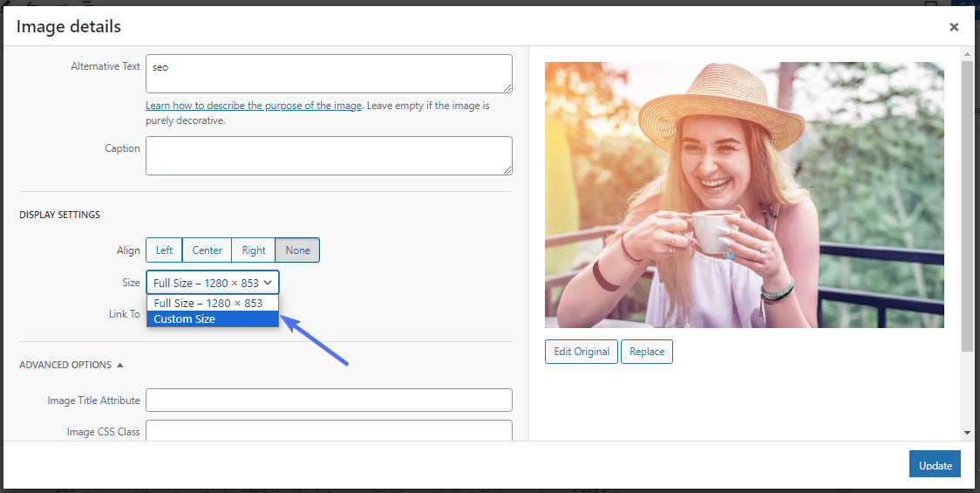
Task: Open the describe image purpose link
Action: click(254, 106)
